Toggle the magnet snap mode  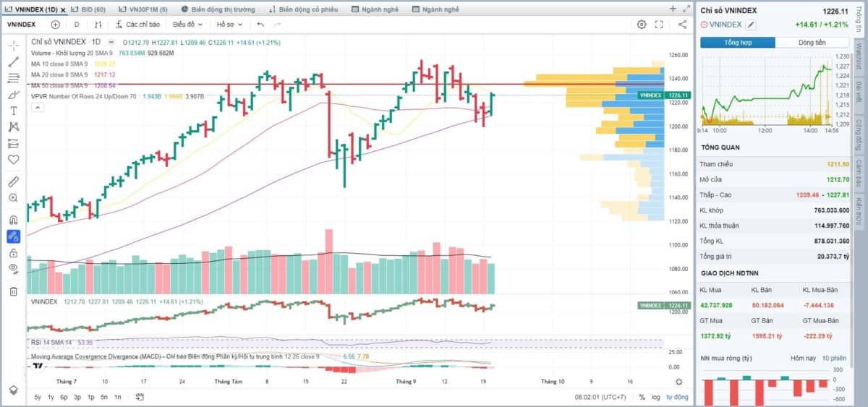(x=13, y=220)
